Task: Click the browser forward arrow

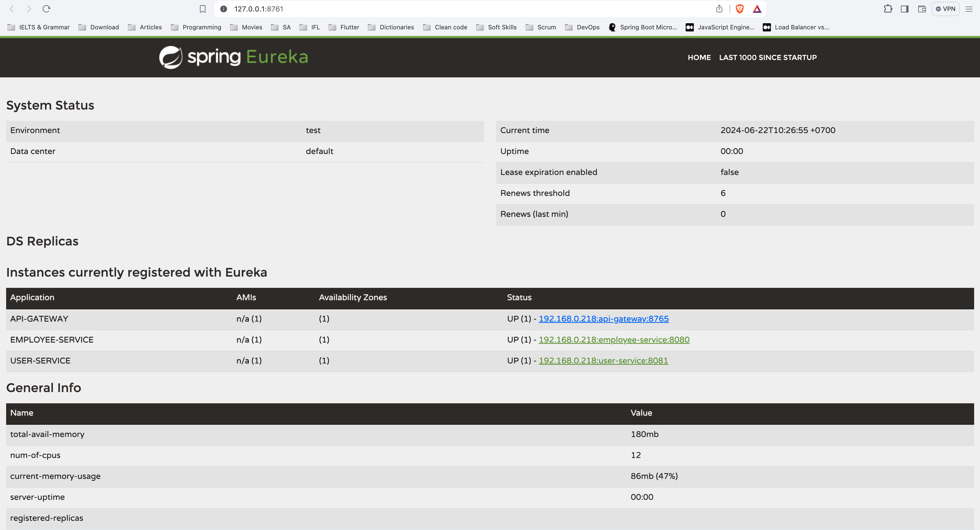Action: [x=29, y=9]
